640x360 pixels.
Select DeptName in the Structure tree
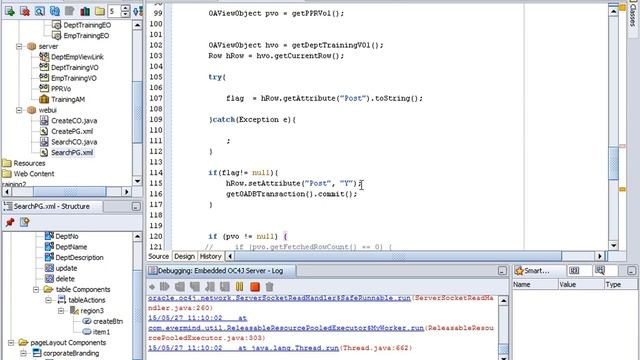[x=71, y=247]
